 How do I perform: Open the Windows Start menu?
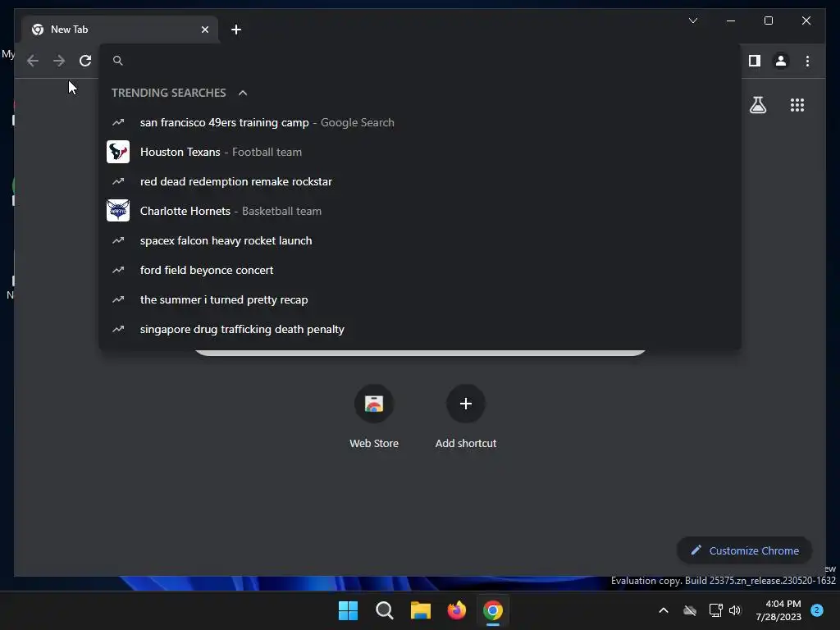point(348,610)
